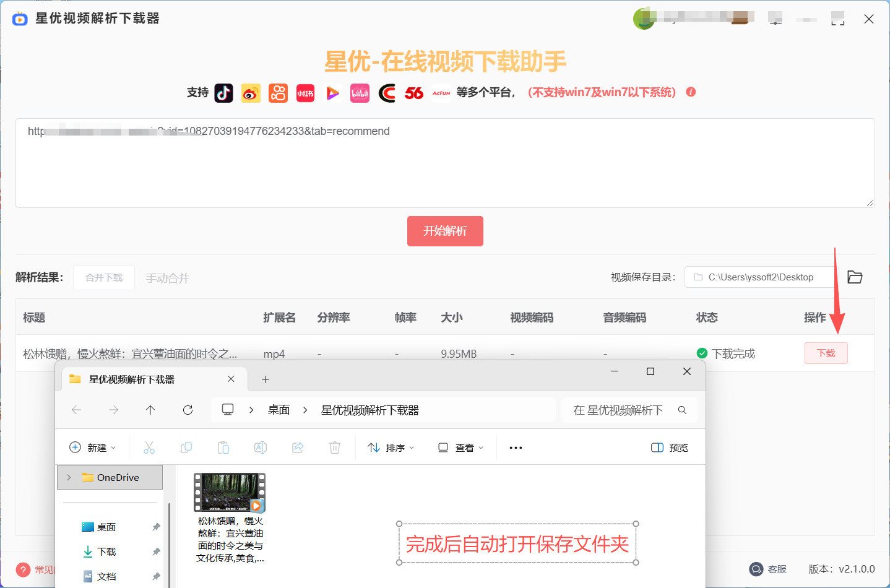Image resolution: width=890 pixels, height=588 pixels.
Task: Click the AcFun platform icon
Action: (441, 93)
